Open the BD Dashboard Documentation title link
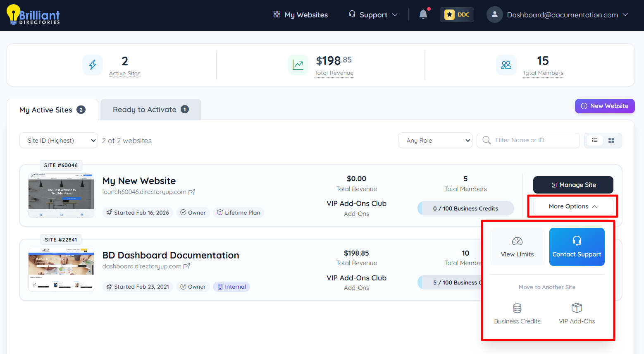Image resolution: width=644 pixels, height=354 pixels. pyautogui.click(x=171, y=255)
